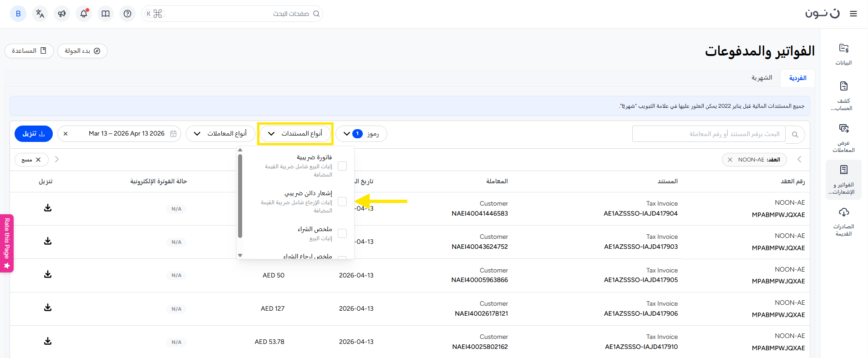This screenshot has width=868, height=358.
Task: Click the announcements megaphone icon
Action: click(62, 14)
